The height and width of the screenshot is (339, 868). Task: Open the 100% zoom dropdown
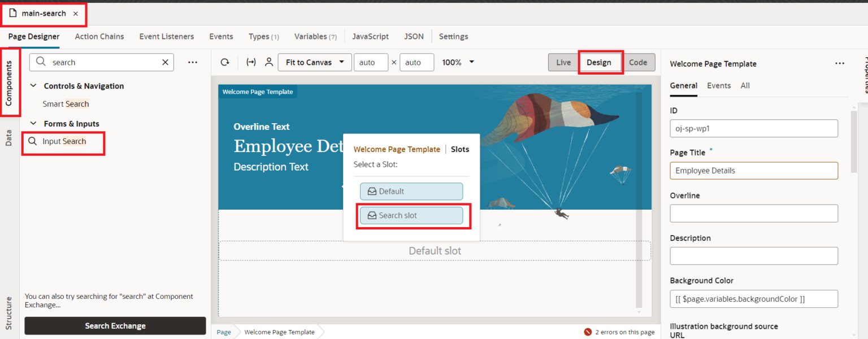point(458,62)
